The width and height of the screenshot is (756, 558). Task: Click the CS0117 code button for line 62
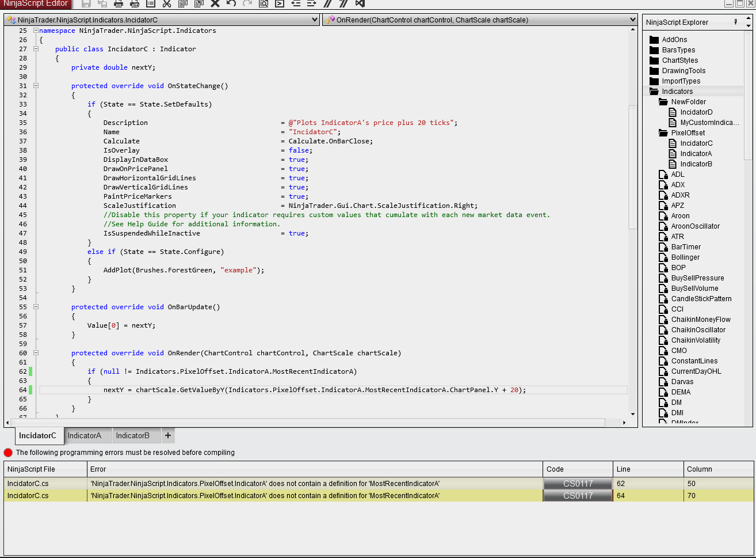click(578, 484)
